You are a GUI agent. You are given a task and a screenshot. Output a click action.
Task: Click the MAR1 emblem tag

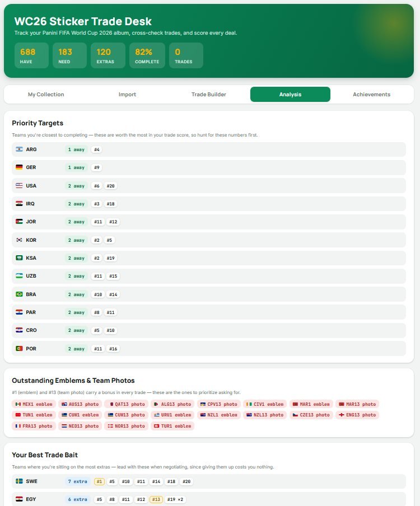click(x=311, y=404)
